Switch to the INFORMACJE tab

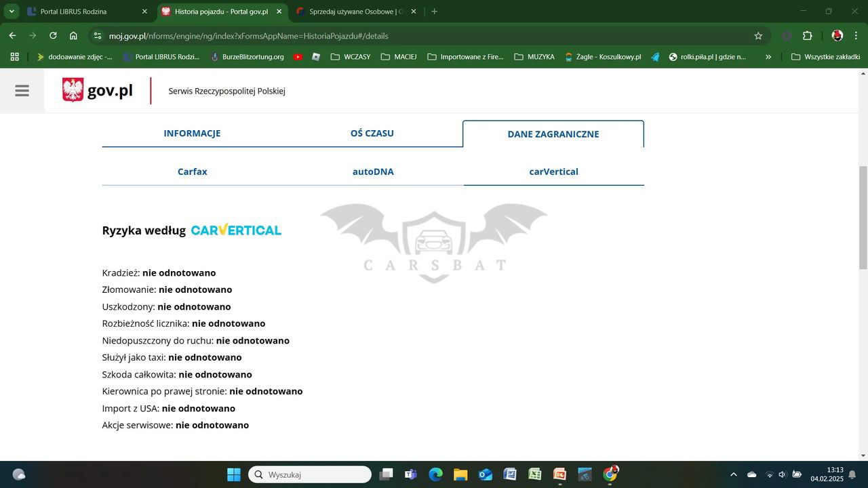click(x=192, y=134)
